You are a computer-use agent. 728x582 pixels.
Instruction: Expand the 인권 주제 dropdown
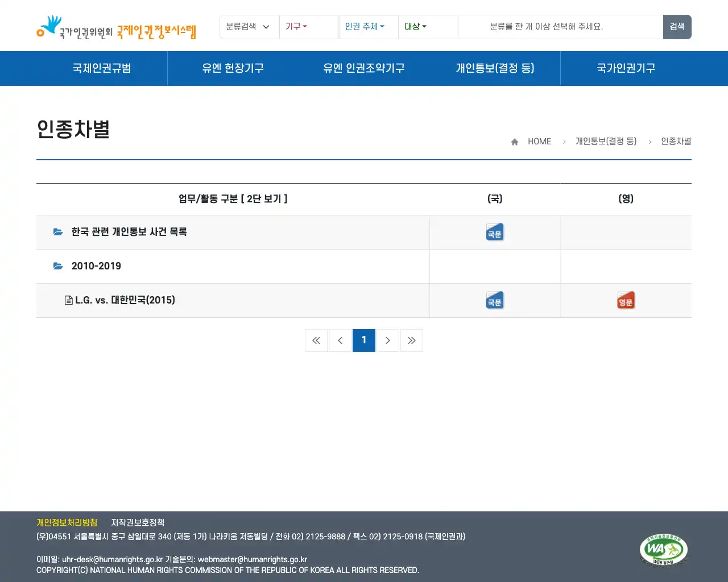point(365,27)
